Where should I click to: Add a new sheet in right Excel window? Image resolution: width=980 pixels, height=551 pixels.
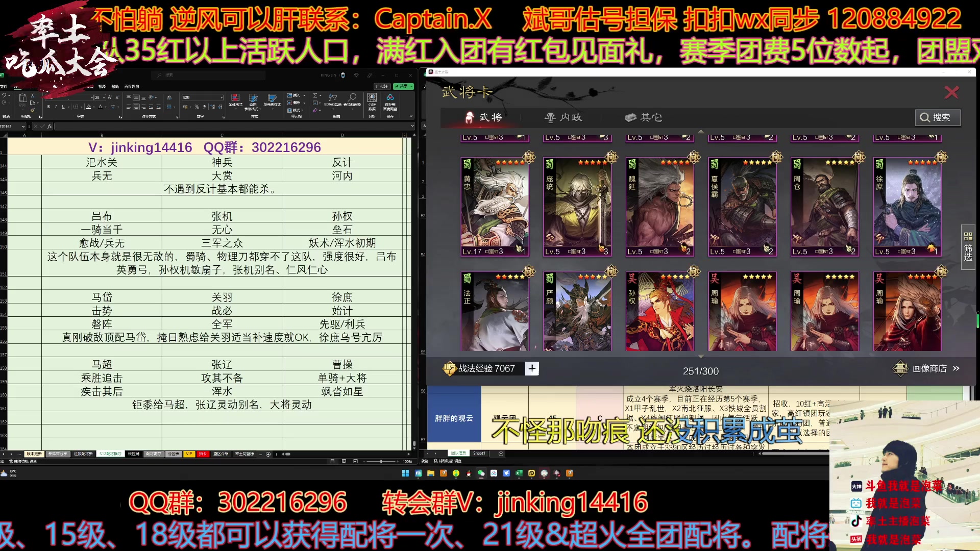(501, 453)
